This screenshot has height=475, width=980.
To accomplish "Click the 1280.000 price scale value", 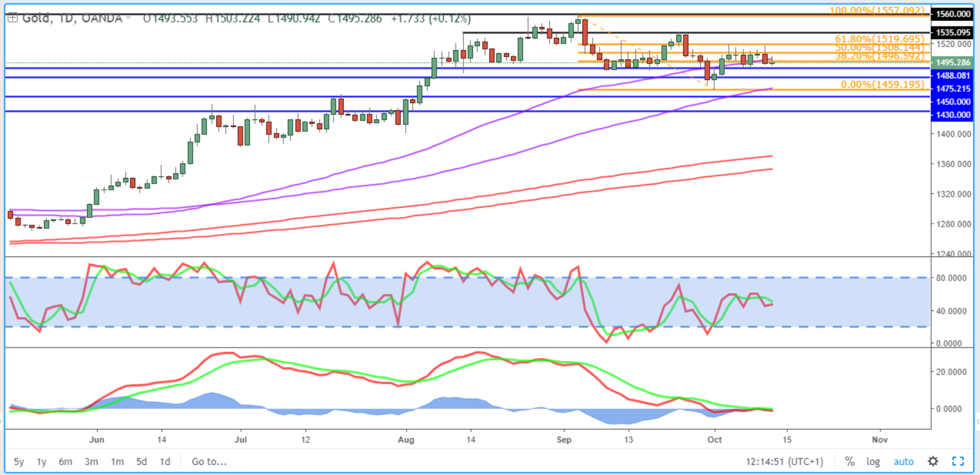I will tap(954, 224).
